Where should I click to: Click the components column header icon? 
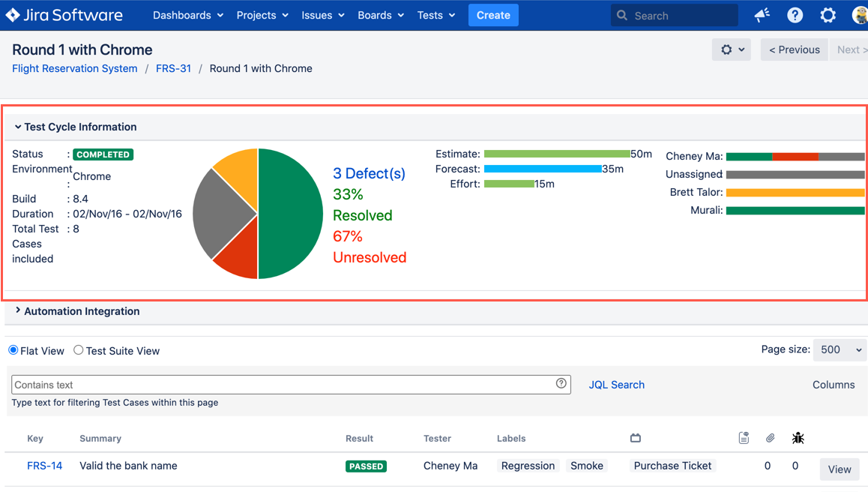(636, 438)
